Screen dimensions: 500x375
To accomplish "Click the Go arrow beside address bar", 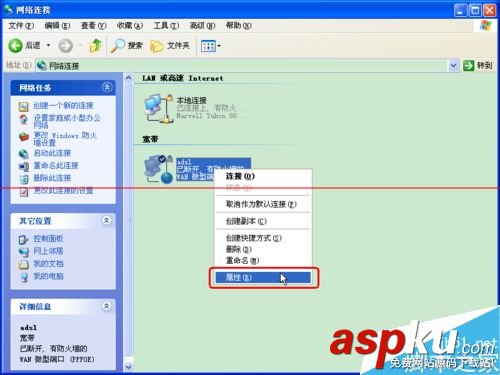I will click(468, 65).
